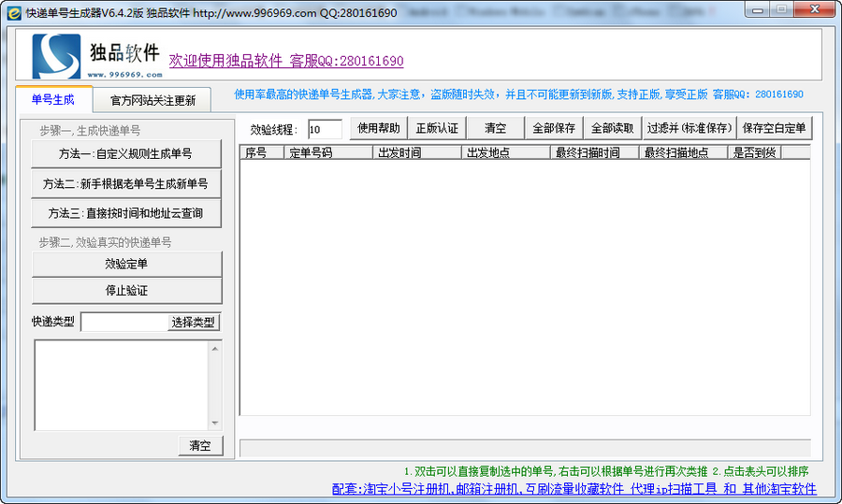Image resolution: width=842 pixels, height=504 pixels.
Task: Click the text area scrollbar down arrow
Action: pos(215,423)
